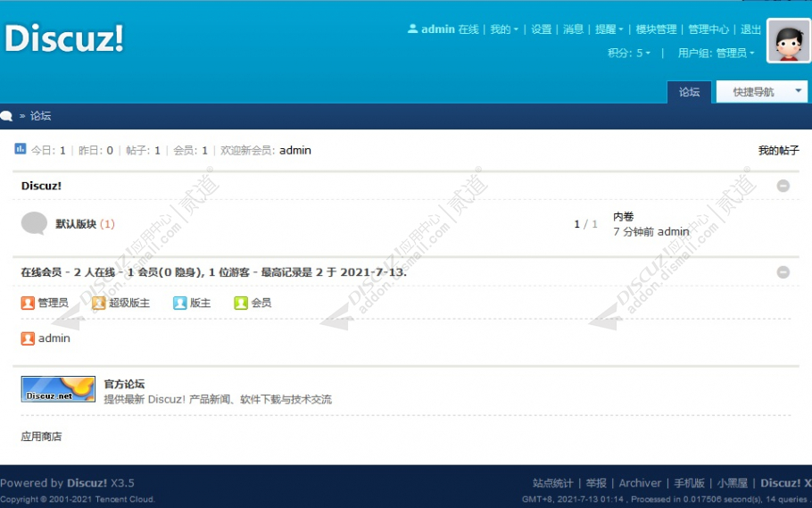Open 消息 messages link

pyautogui.click(x=573, y=29)
